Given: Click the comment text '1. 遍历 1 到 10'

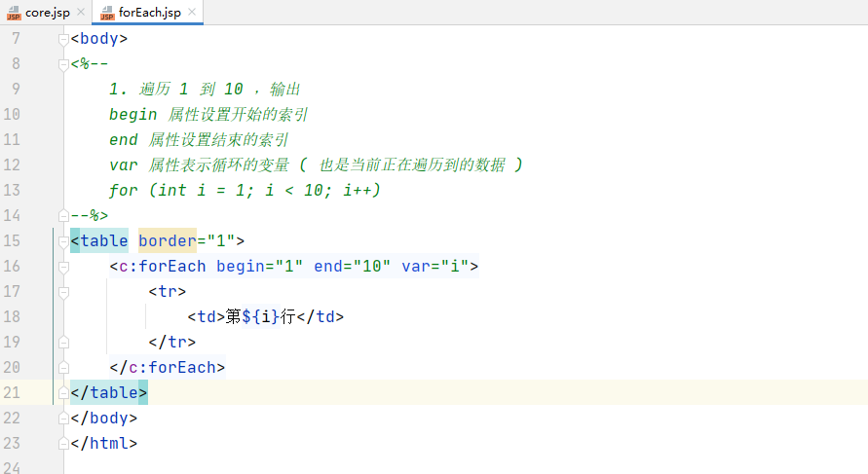Looking at the screenshot, I should point(176,89).
